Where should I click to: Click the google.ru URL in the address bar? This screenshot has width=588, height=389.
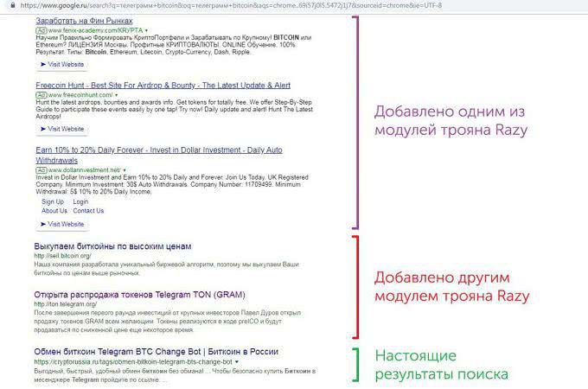coord(231,5)
